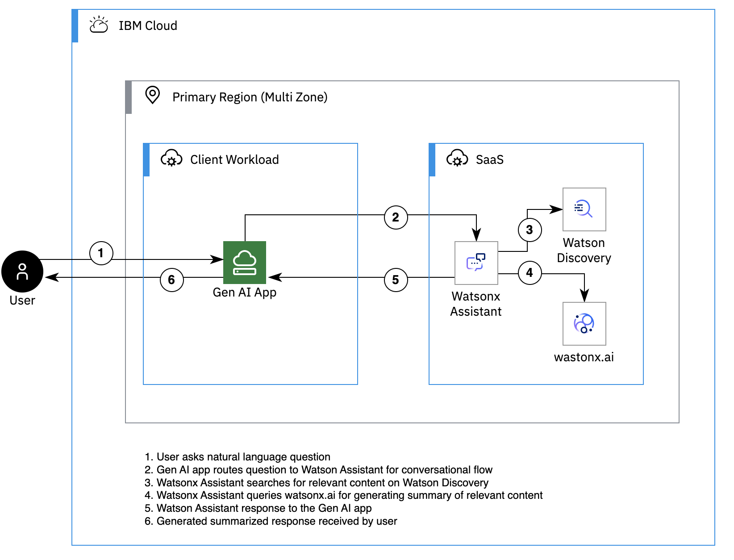Click the Primary Region location pin icon
734x560 pixels.
coord(153,95)
